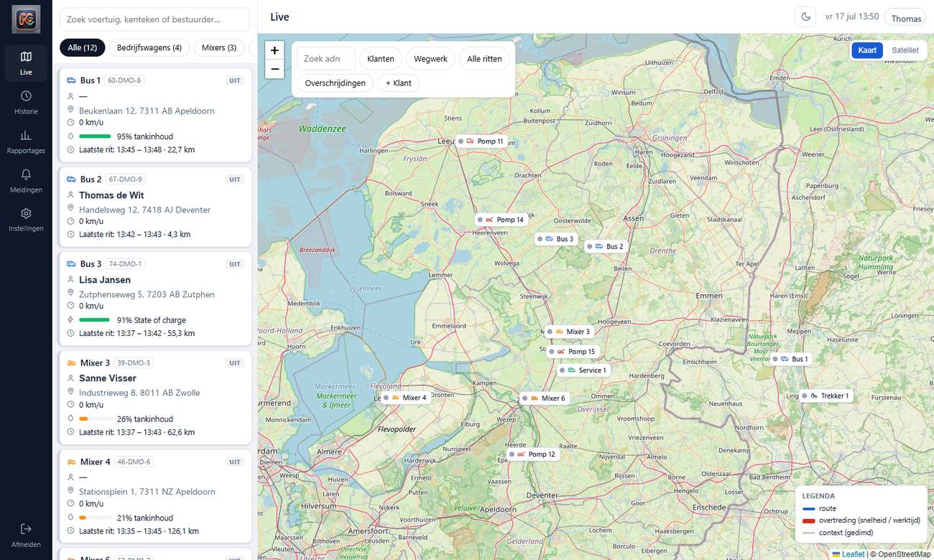
Task: Click the mixer icon of the Mixer 3 card
Action: (71, 363)
